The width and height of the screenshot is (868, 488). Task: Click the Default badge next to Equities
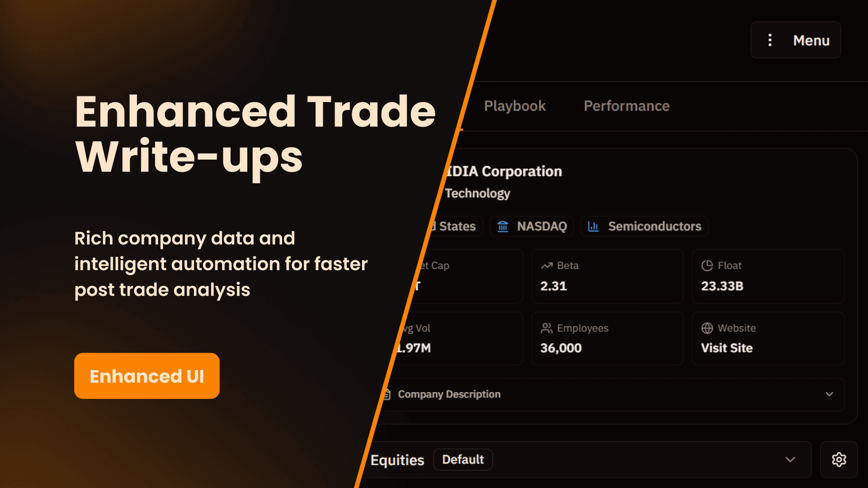click(463, 460)
